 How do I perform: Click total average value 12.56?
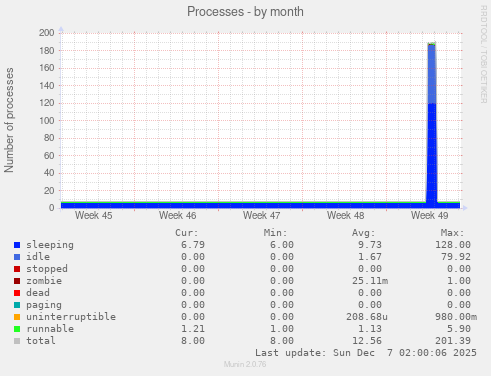[x=367, y=341]
